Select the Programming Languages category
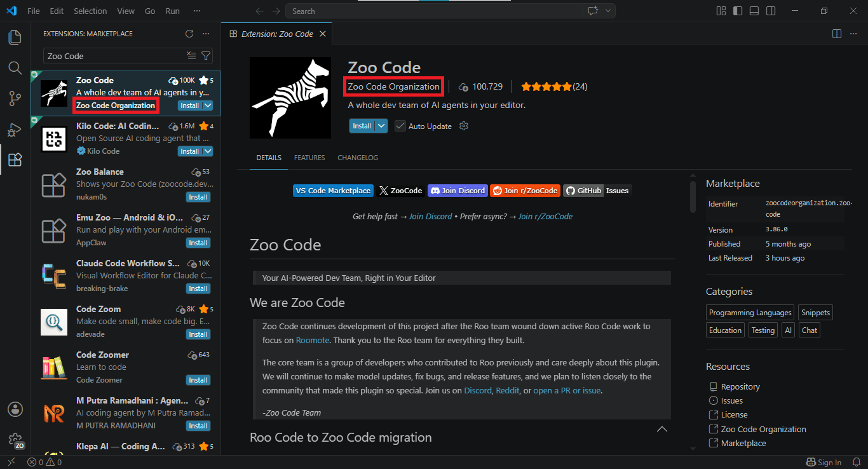The height and width of the screenshot is (469, 868). pos(750,313)
